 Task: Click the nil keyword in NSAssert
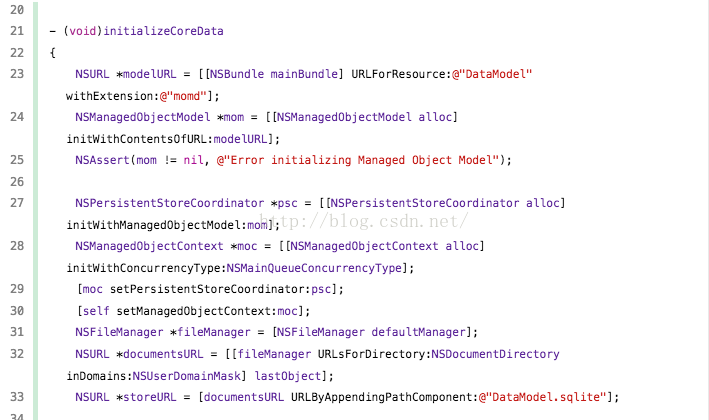193,160
